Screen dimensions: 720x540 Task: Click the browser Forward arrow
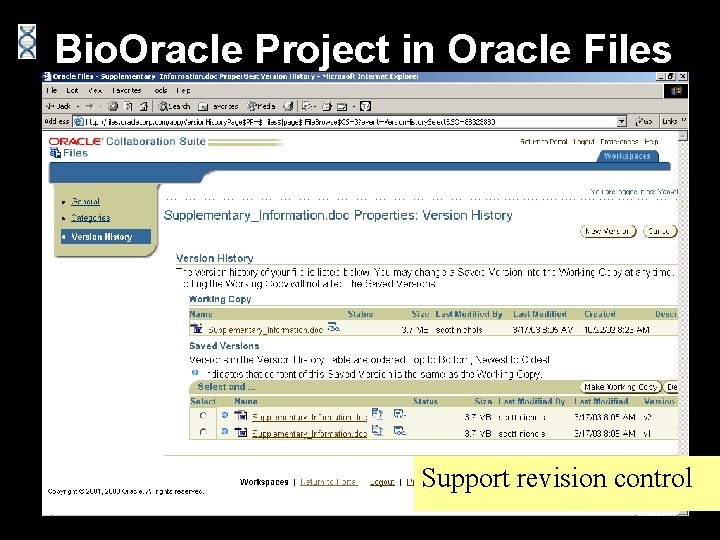[x=90, y=106]
